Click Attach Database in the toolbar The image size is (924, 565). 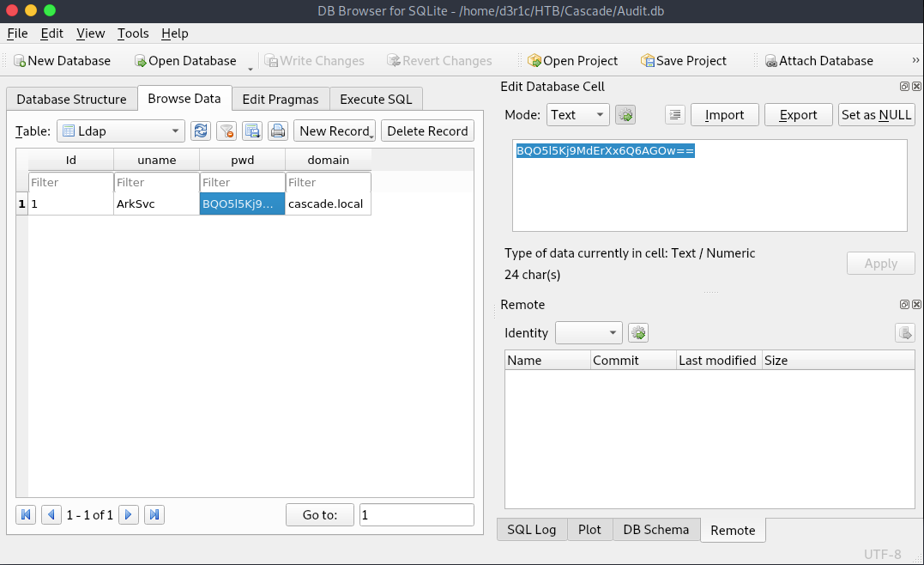pyautogui.click(x=818, y=61)
